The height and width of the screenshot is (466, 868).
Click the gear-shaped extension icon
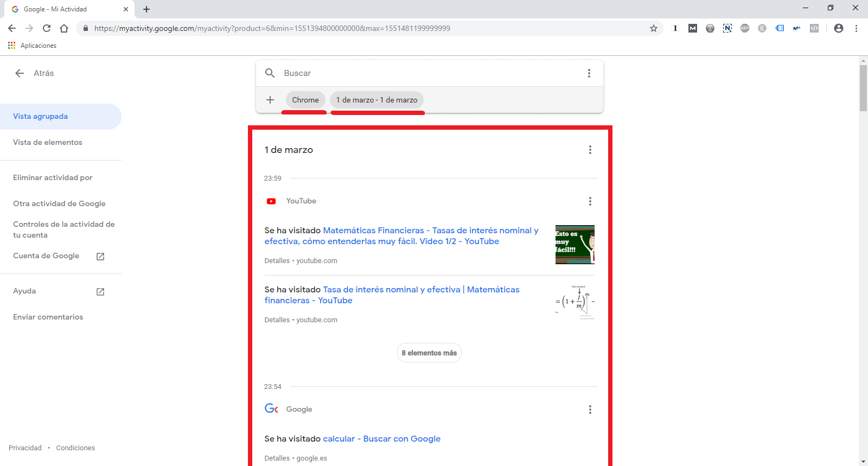[x=710, y=28]
